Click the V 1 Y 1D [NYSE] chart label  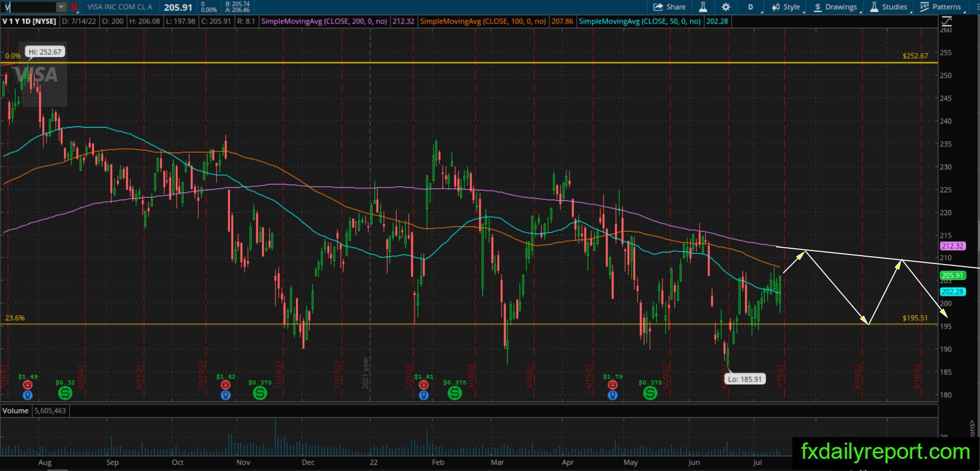pos(29,21)
